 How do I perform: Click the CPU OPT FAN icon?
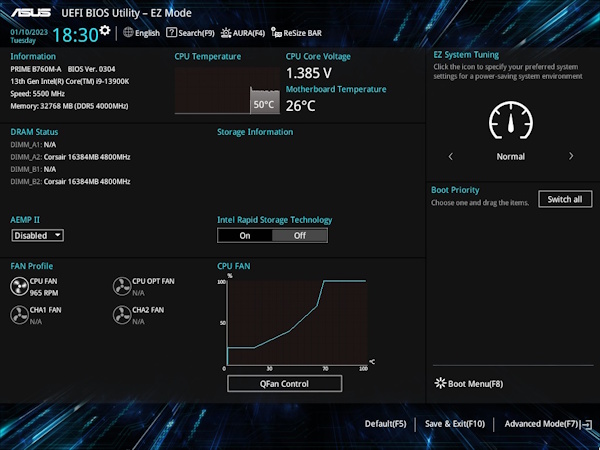point(122,287)
